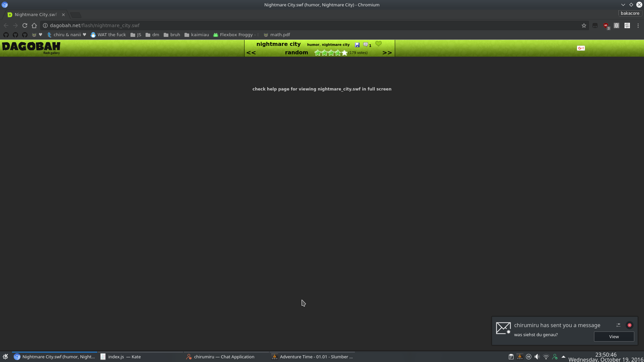Click the Dagobah logo
The height and width of the screenshot is (362, 644).
(31, 48)
